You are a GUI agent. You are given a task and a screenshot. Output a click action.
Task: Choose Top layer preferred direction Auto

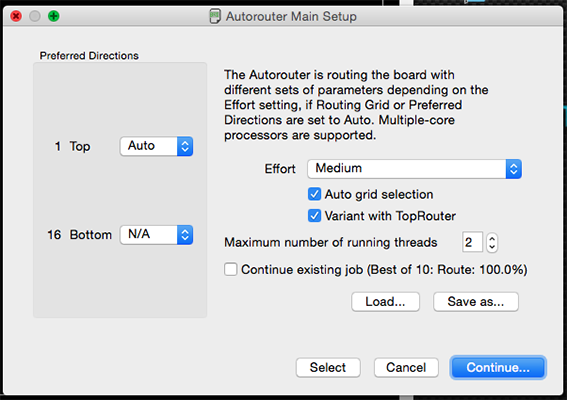point(156,146)
